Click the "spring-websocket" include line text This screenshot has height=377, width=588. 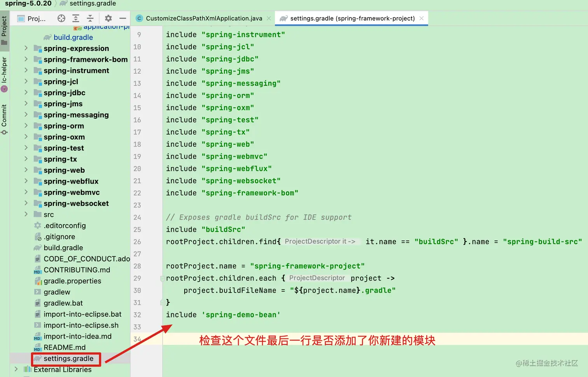pos(223,181)
